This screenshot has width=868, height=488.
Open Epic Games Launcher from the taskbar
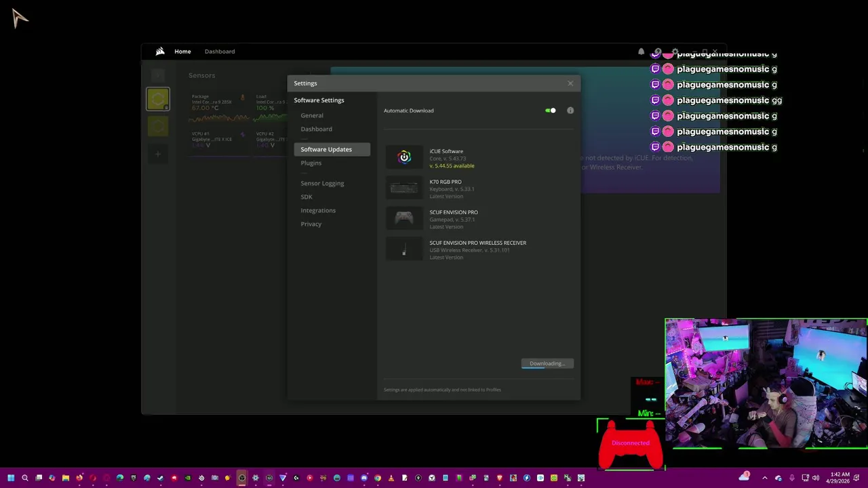pyautogui.click(x=134, y=478)
